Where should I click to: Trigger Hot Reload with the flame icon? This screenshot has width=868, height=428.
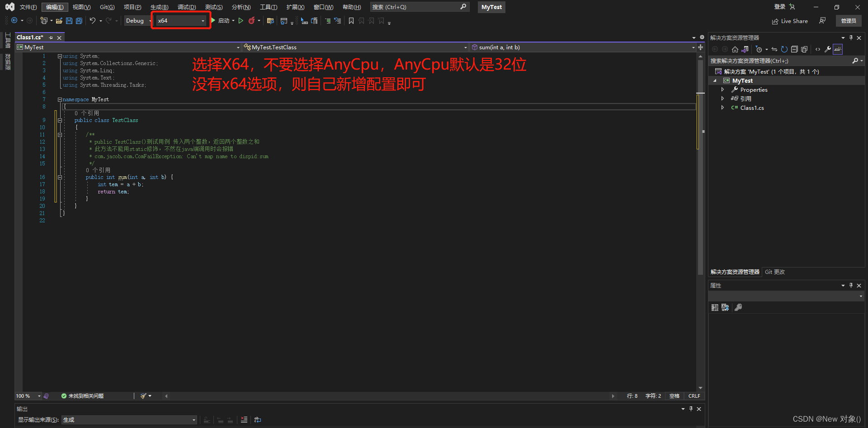pyautogui.click(x=253, y=20)
